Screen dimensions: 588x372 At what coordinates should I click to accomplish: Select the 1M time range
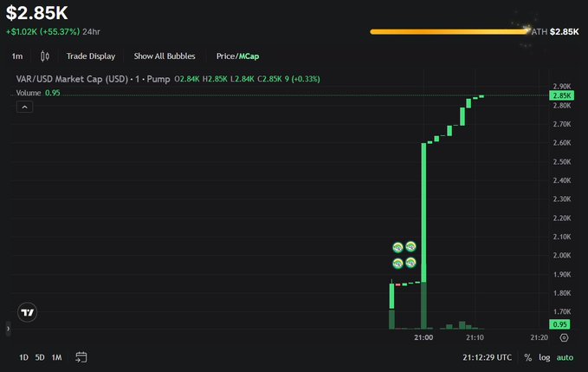pyautogui.click(x=56, y=357)
